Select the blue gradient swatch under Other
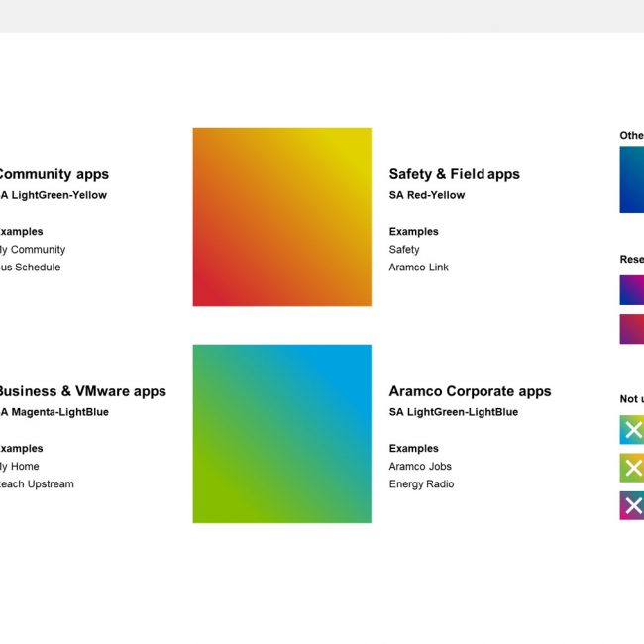Image resolution: width=644 pixels, height=644 pixels. pos(632,179)
